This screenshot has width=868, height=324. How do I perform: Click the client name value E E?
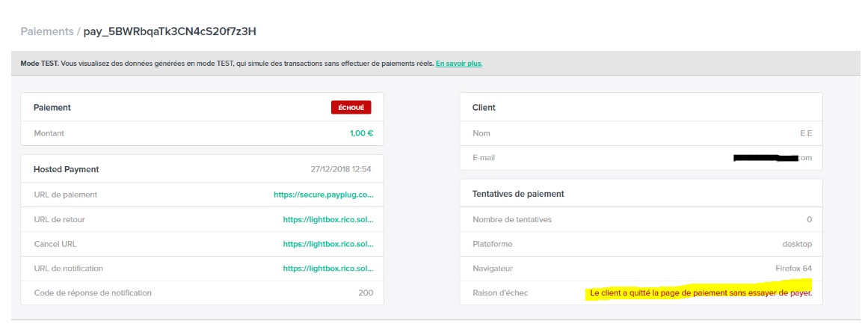pos(806,133)
